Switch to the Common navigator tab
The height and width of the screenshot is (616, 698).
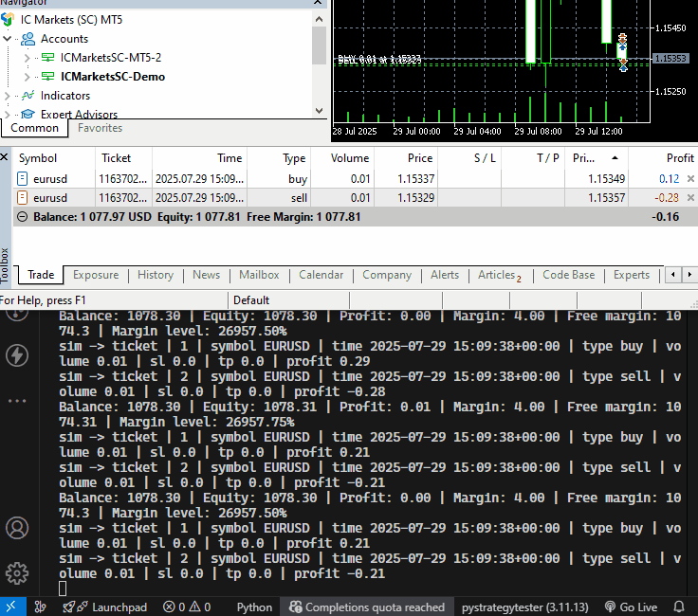click(x=35, y=128)
